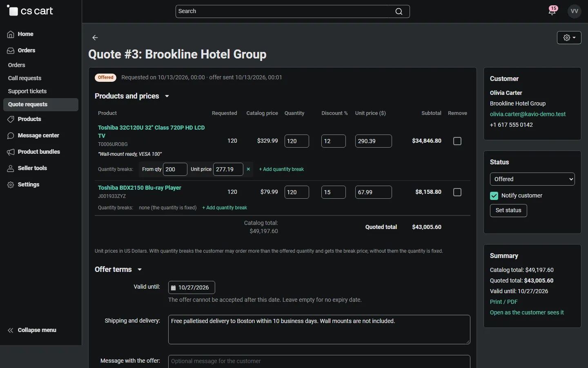Open Print / PDF link
Image resolution: width=588 pixels, height=368 pixels.
tap(503, 302)
